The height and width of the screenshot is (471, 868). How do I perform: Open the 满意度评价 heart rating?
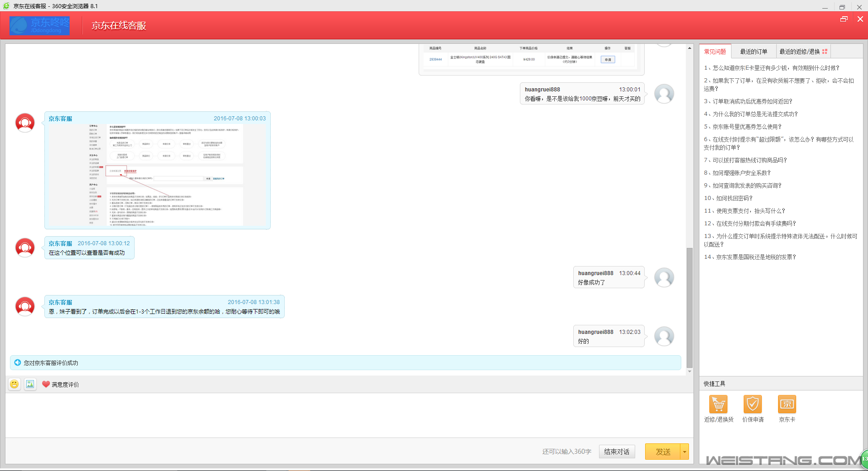tap(61, 385)
